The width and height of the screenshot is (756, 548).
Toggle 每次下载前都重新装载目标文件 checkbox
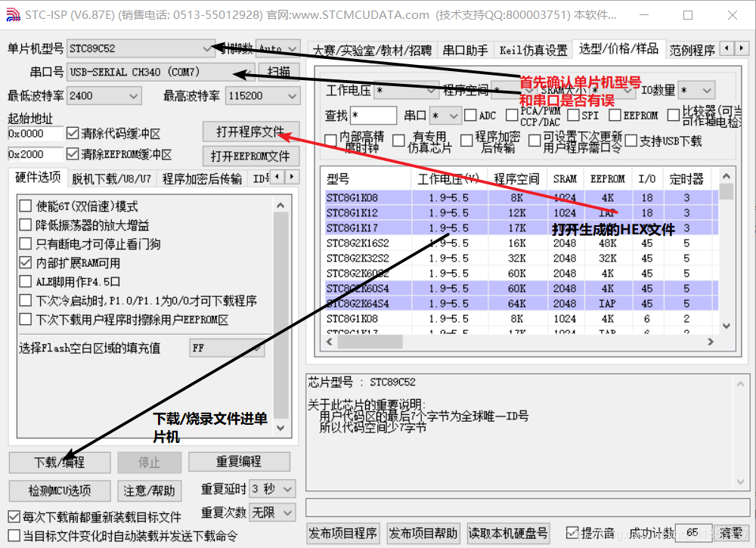(x=14, y=517)
